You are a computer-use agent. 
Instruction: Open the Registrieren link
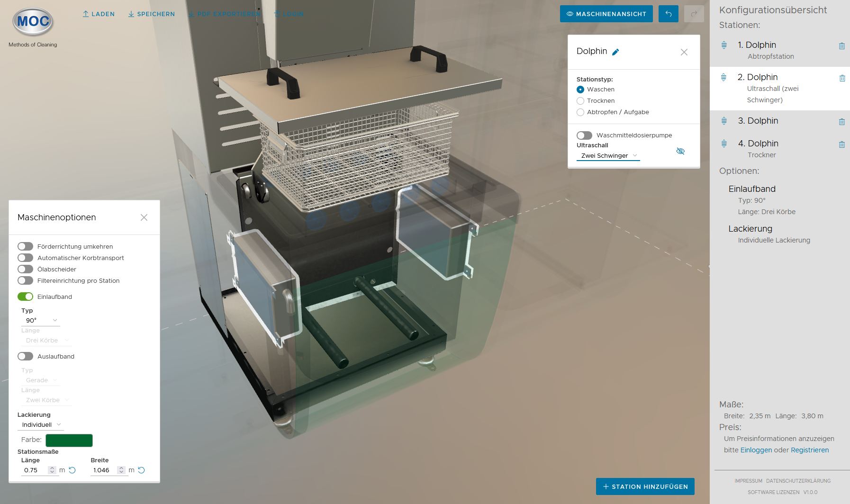(809, 450)
